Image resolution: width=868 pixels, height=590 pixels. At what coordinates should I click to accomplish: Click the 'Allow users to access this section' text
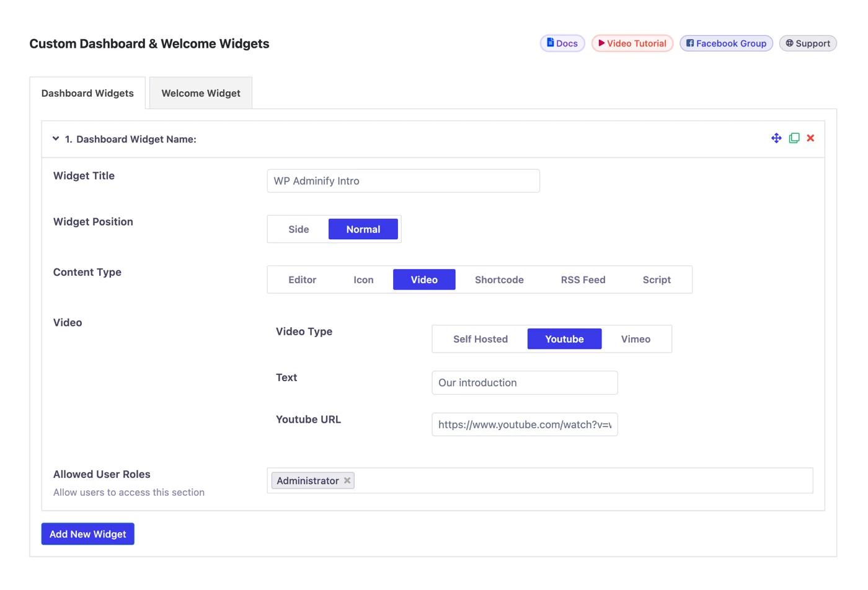(x=129, y=492)
